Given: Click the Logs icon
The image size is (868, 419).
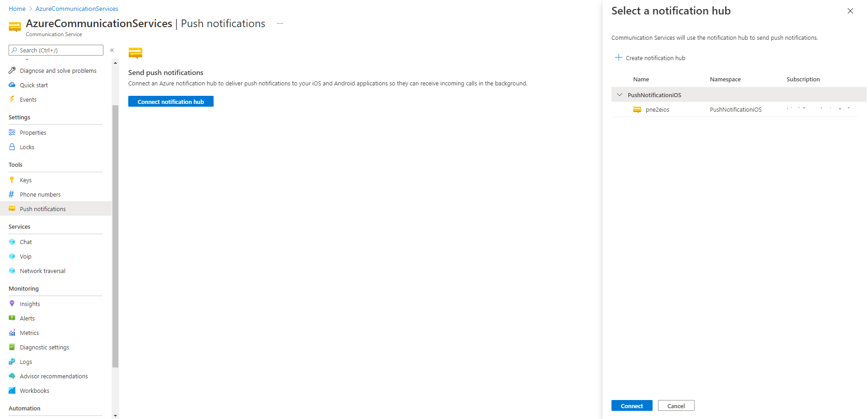Looking at the screenshot, I should (12, 361).
